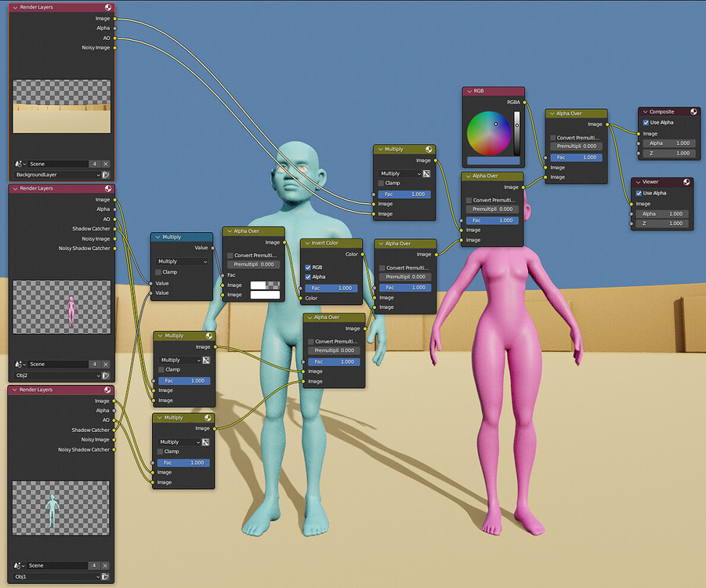Collapse the Invert Color node
The image size is (706, 588).
point(307,243)
